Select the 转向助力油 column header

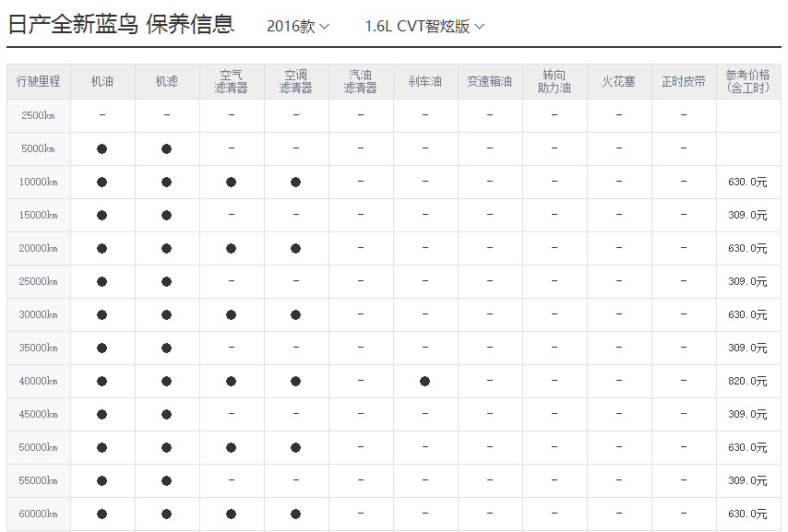[x=554, y=81]
